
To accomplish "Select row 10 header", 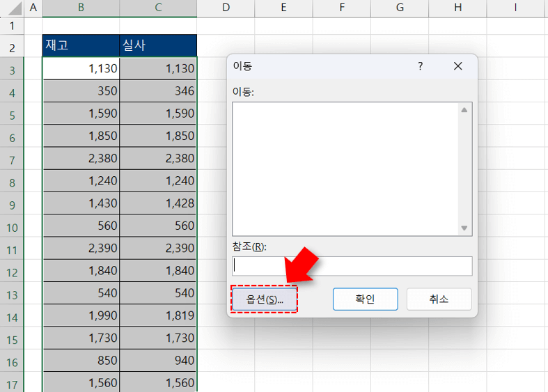I will (12, 226).
